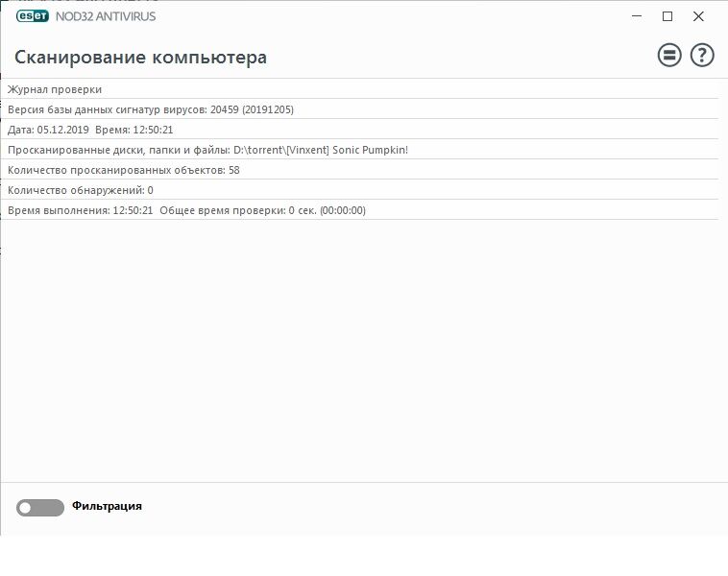This screenshot has height=576, width=728.
Task: Click the Время выполнения: 12:50:21 entry
Action: [x=81, y=210]
